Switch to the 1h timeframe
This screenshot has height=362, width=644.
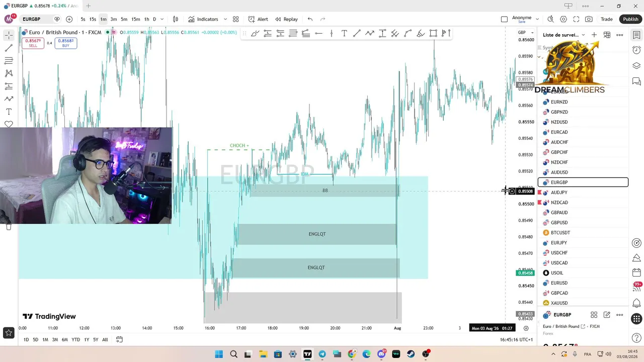pos(146,19)
